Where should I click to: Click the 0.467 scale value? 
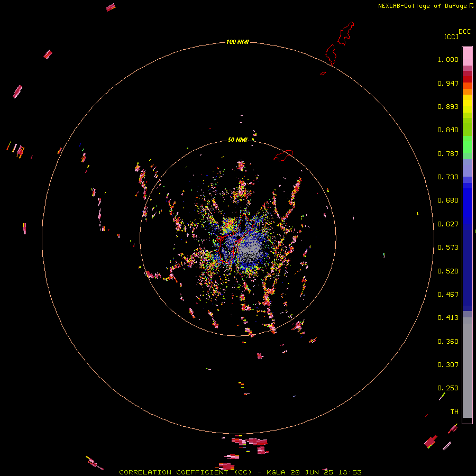click(448, 295)
